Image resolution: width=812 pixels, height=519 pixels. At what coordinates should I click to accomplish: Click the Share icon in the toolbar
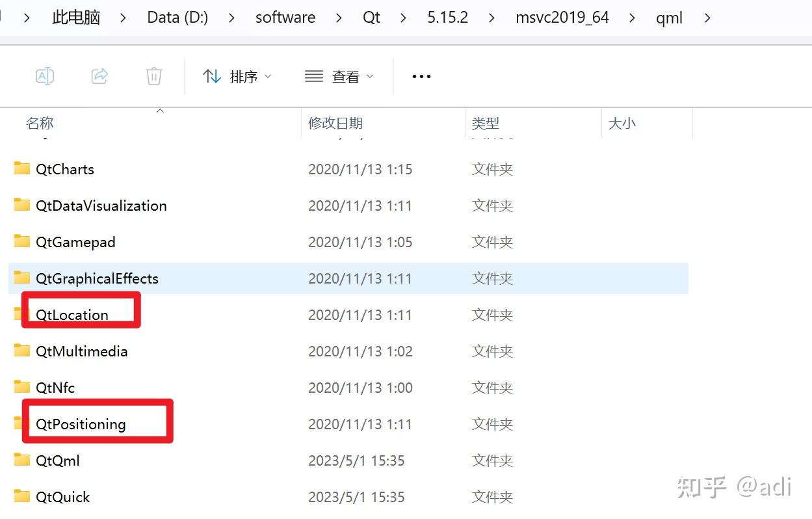(99, 75)
